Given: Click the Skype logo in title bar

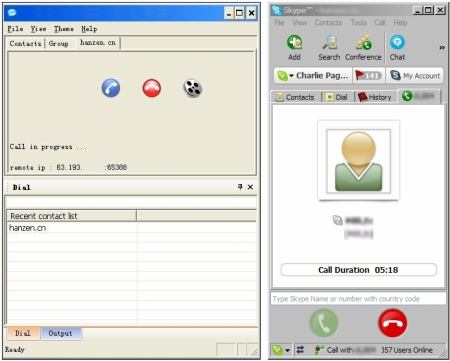Looking at the screenshot, I should click(276, 10).
